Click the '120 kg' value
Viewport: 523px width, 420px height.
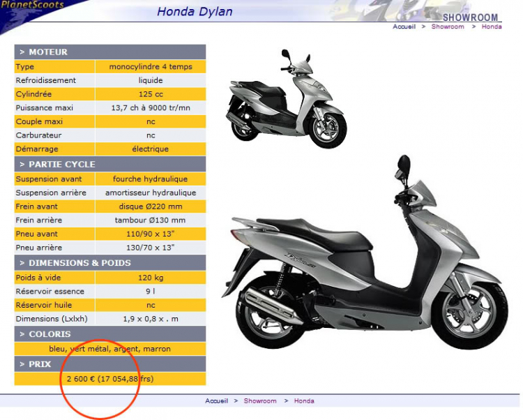pyautogui.click(x=151, y=278)
